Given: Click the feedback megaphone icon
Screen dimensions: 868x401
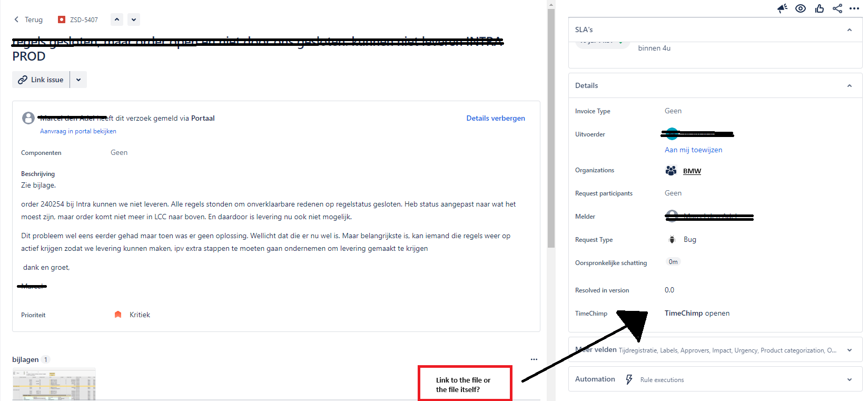Looking at the screenshot, I should click(x=783, y=8).
